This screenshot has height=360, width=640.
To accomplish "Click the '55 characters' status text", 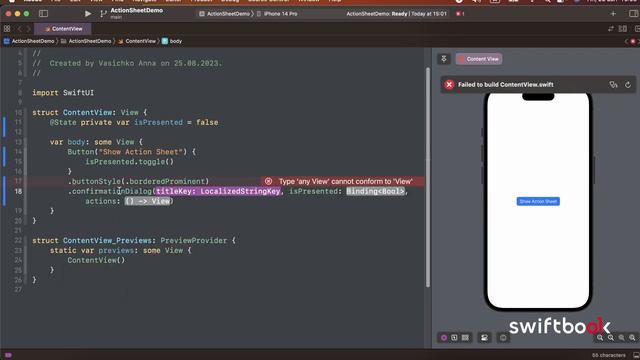I will [608, 355].
